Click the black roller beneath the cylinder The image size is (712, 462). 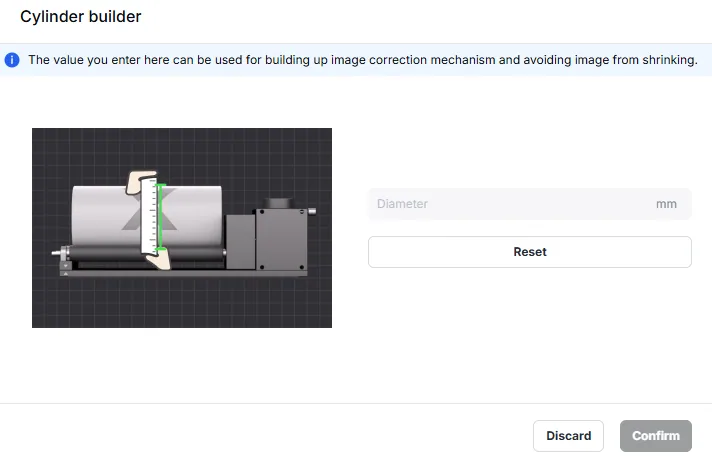[x=145, y=253]
